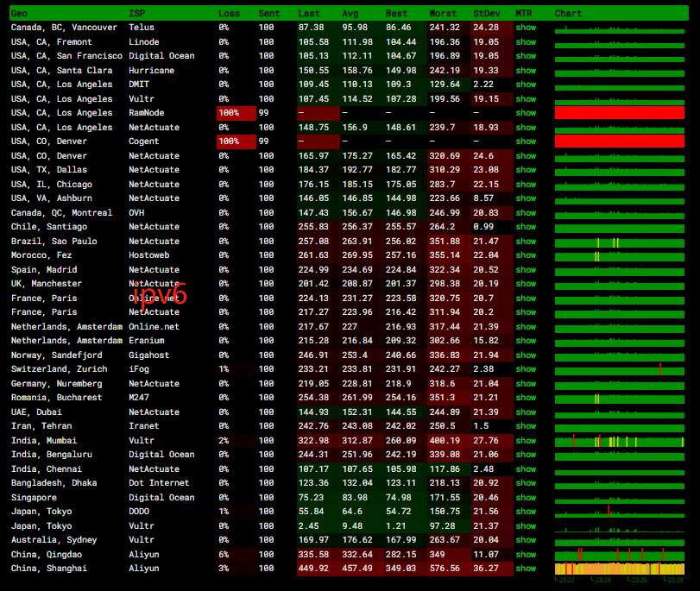Click show link for RamNode Los Angeles
Screen dimensions: 700x591
pyautogui.click(x=526, y=113)
